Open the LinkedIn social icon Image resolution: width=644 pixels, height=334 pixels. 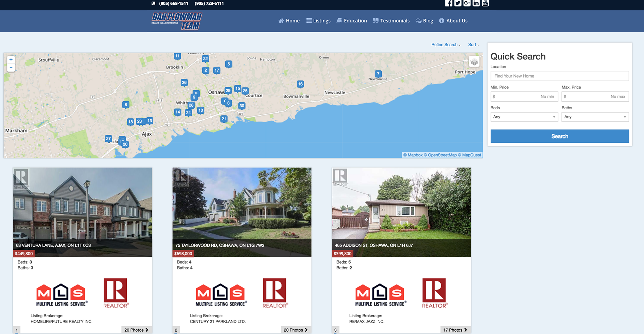[x=476, y=3]
